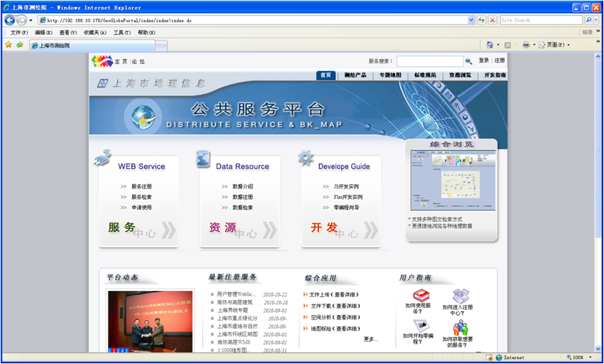Viewport: 604px width, 364px height.
Task: Click the stop loading X icon
Action: click(491, 20)
